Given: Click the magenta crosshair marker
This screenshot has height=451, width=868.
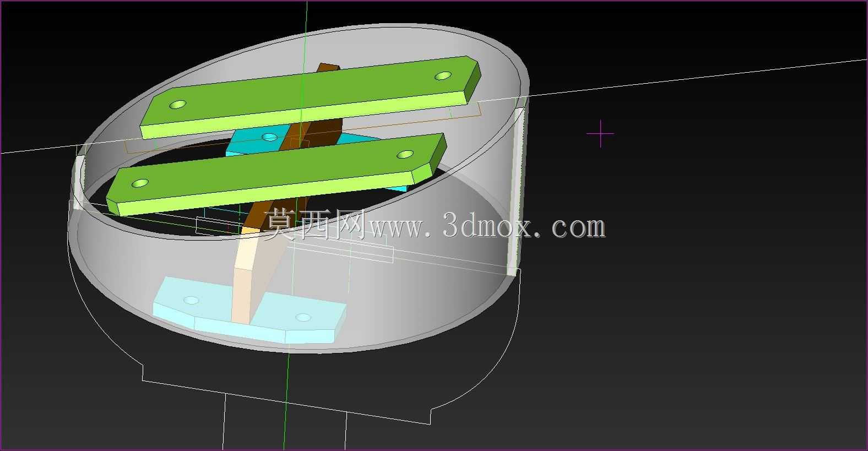Looking at the screenshot, I should pos(600,134).
